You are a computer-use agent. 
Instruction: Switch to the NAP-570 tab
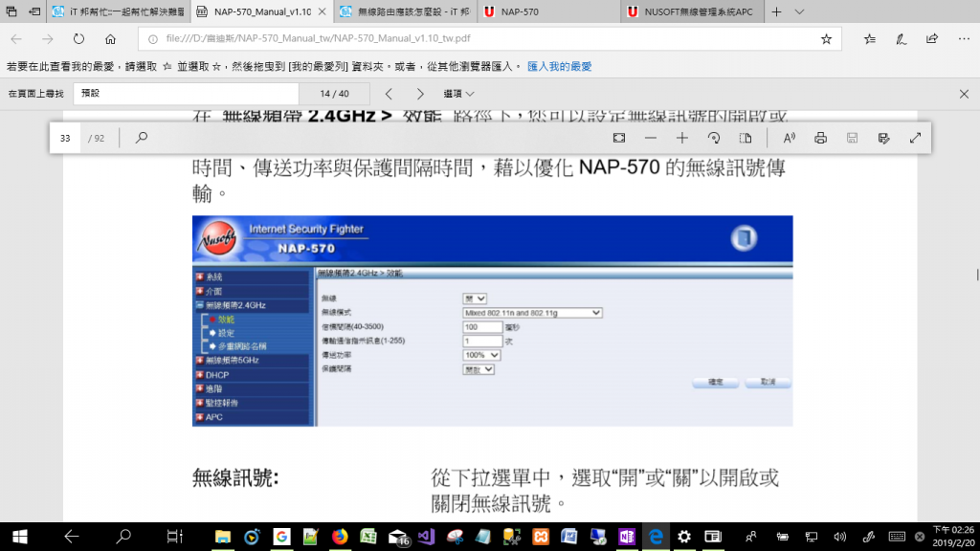pos(548,11)
